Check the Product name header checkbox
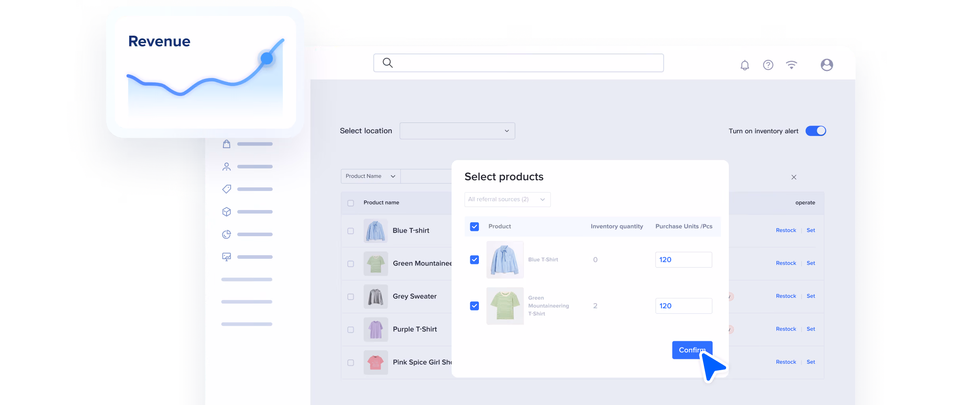 (x=351, y=203)
